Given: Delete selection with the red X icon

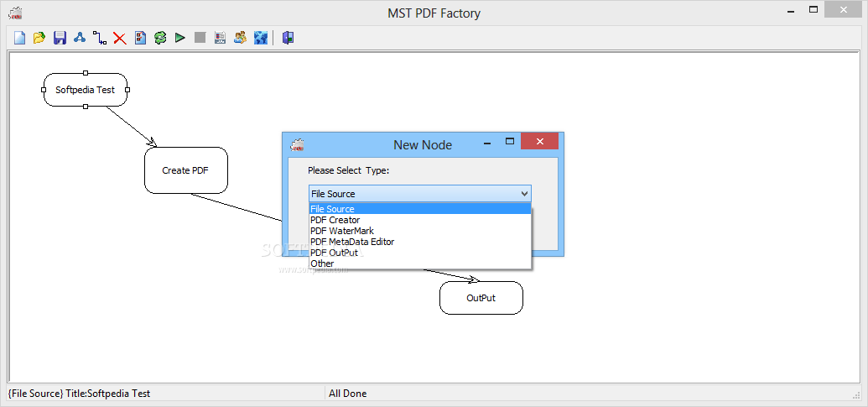Looking at the screenshot, I should 120,38.
